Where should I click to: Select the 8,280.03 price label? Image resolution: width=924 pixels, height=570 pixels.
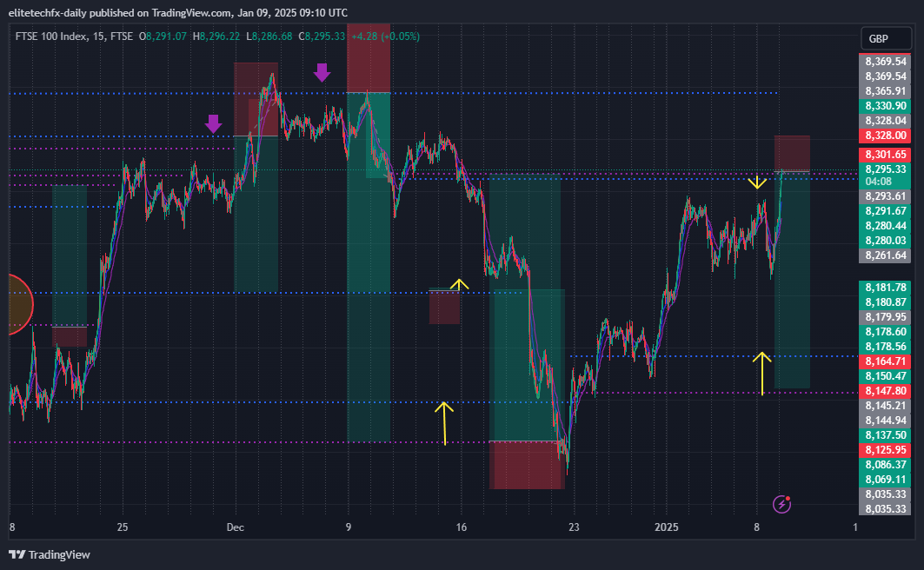(885, 240)
